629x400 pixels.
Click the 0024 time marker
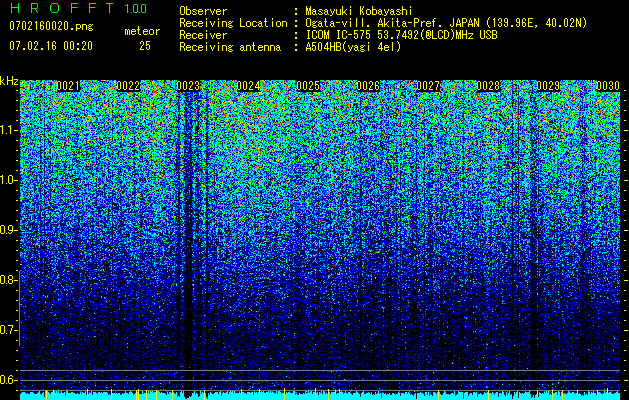click(x=248, y=86)
